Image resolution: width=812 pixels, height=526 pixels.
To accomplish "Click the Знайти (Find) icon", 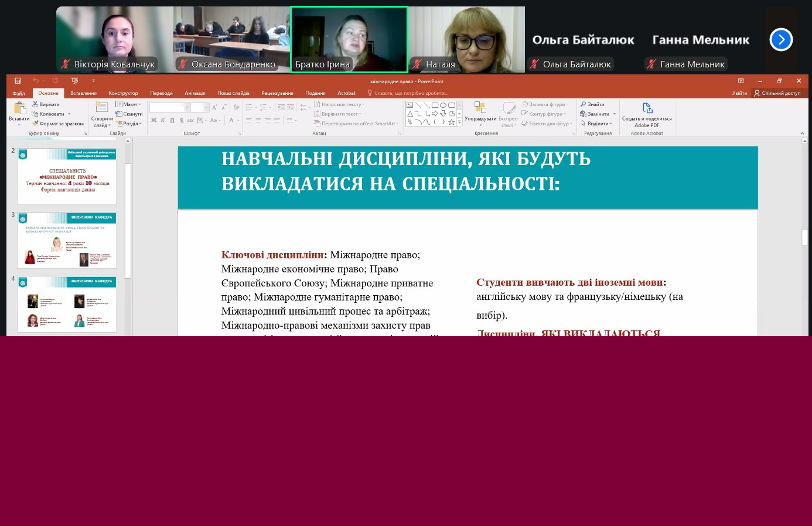I will tap(584, 104).
